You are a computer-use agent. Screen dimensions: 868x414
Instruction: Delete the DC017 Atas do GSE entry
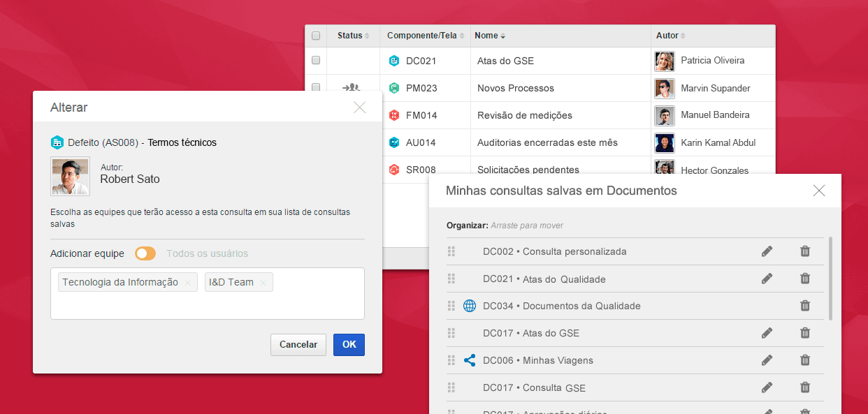(805, 333)
